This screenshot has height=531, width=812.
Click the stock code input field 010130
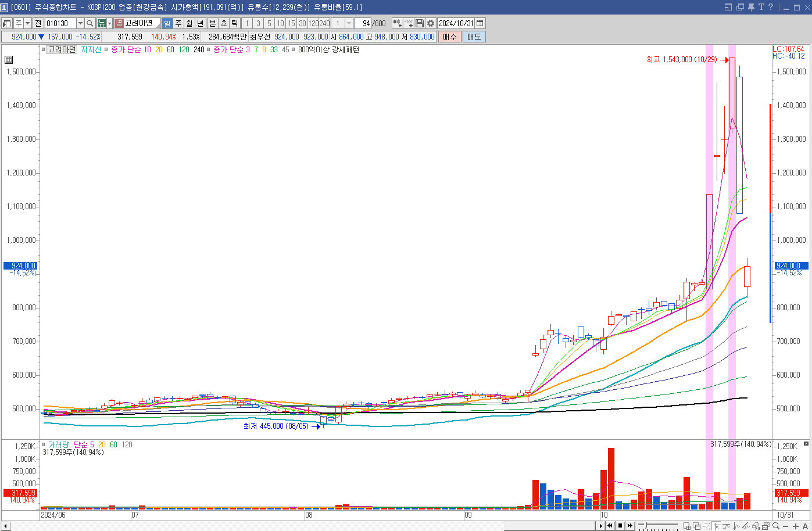60,23
